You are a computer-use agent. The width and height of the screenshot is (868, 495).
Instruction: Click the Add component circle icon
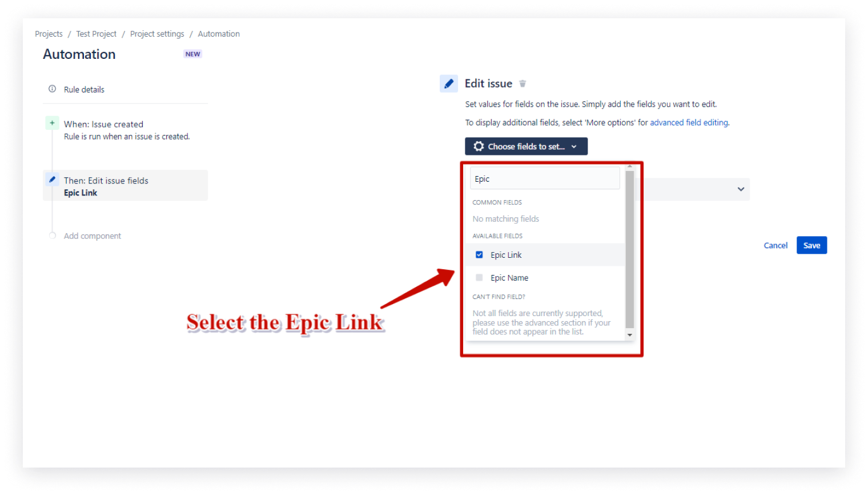click(x=53, y=235)
